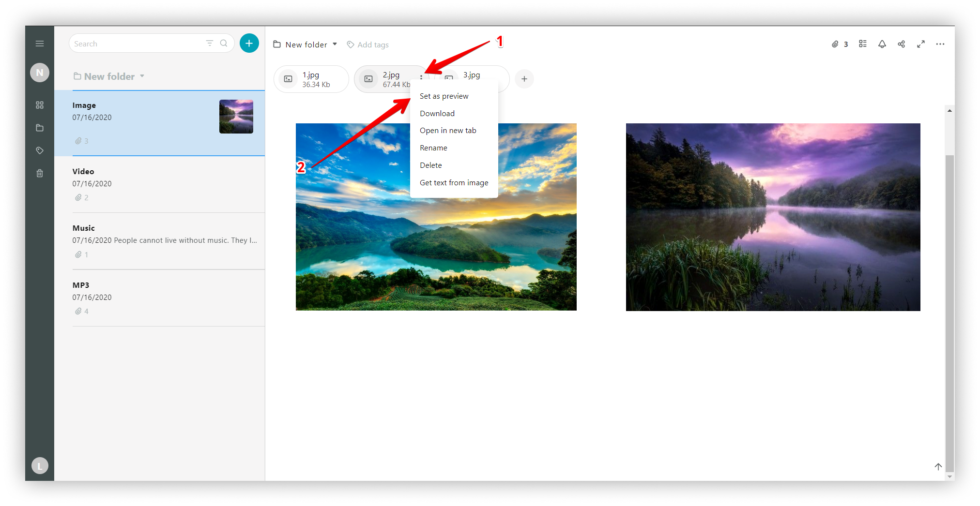980x506 pixels.
Task: Click the 2.jpg three-dot menu icon
Action: point(421,77)
